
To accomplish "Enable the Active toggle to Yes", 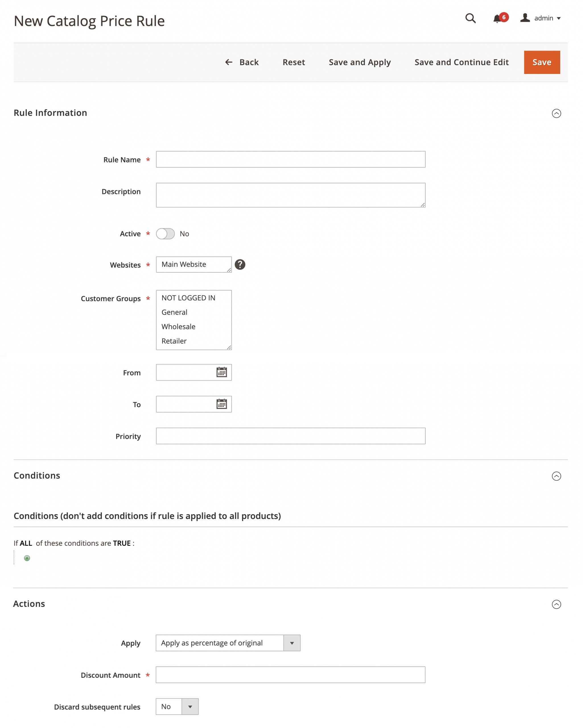I will 165,233.
